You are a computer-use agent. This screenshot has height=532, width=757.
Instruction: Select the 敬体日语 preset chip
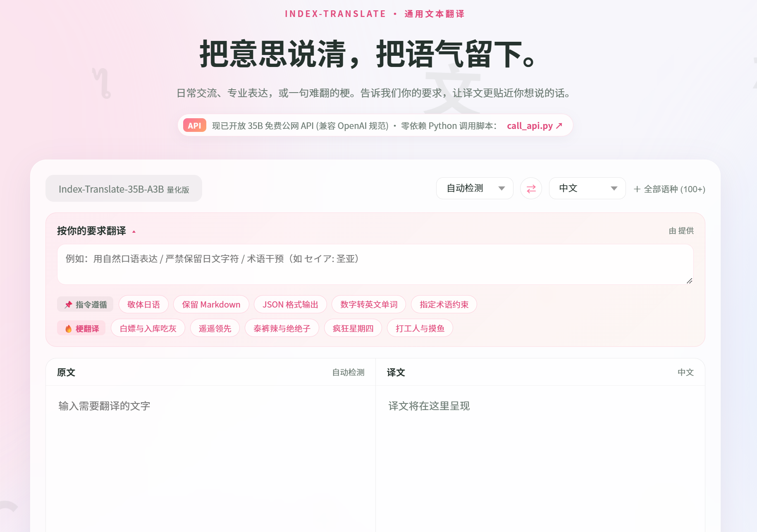point(143,305)
